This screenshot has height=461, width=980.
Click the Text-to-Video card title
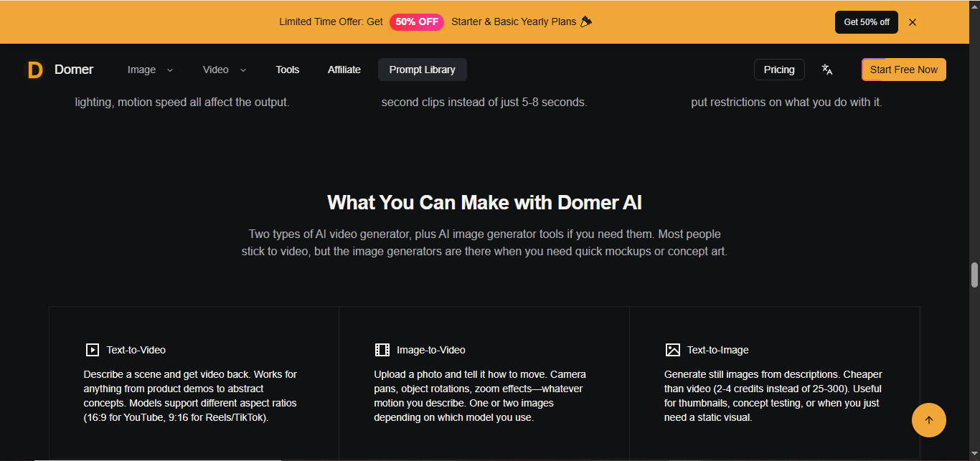pos(136,350)
